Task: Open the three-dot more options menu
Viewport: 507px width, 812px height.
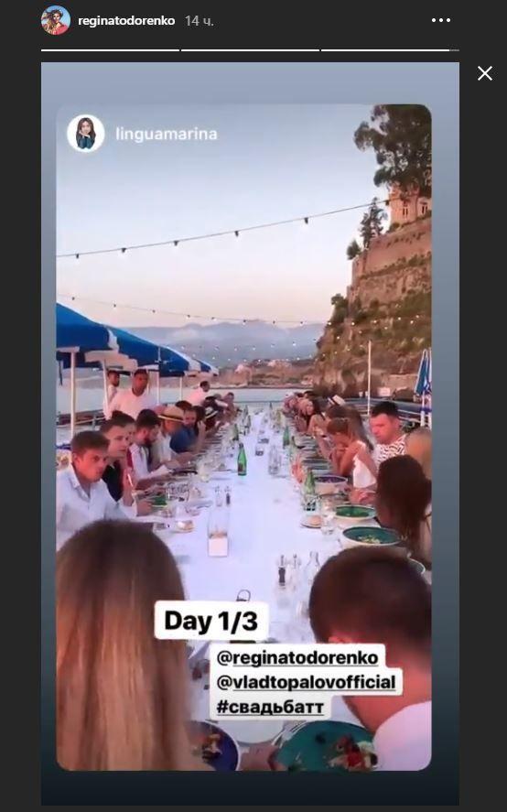Action: [x=441, y=20]
